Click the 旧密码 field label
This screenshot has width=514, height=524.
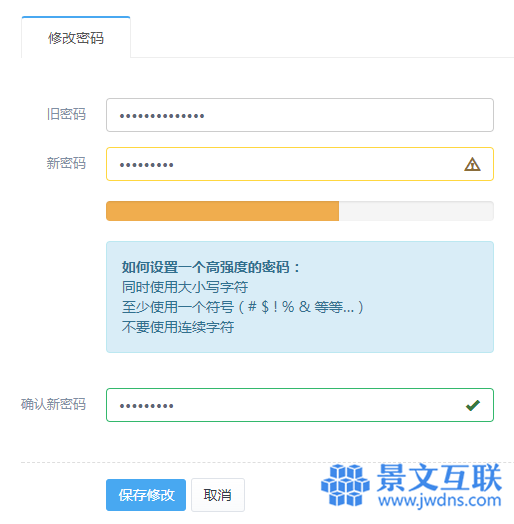click(66, 114)
